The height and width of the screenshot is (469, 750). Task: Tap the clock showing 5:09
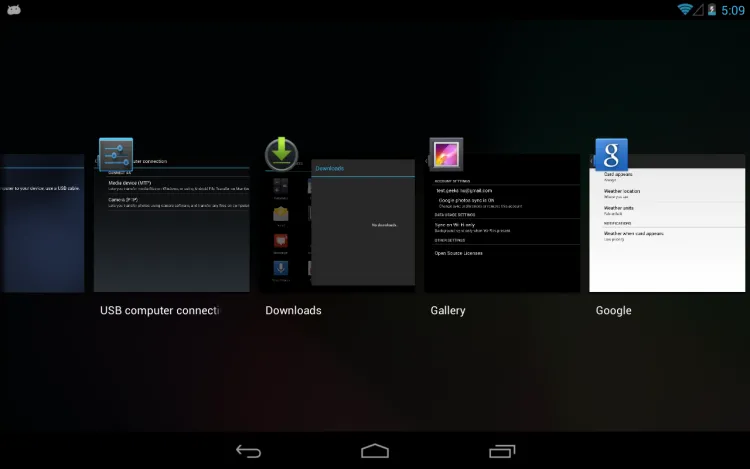(733, 10)
